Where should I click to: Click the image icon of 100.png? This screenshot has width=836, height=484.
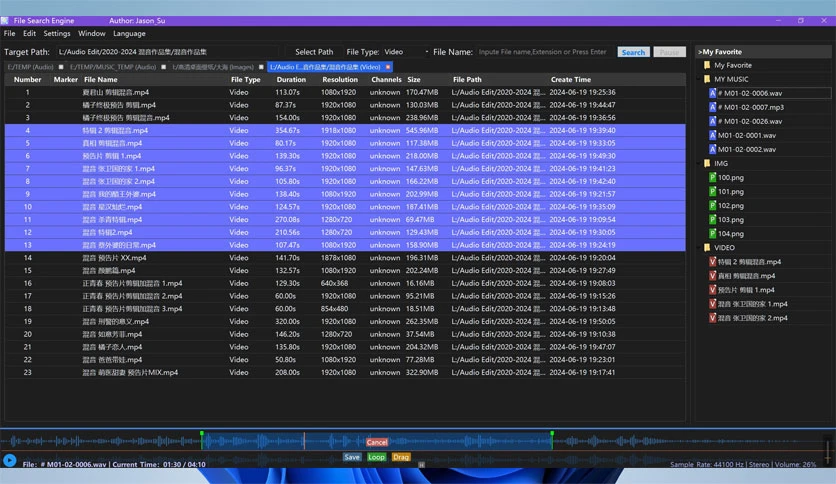point(712,178)
